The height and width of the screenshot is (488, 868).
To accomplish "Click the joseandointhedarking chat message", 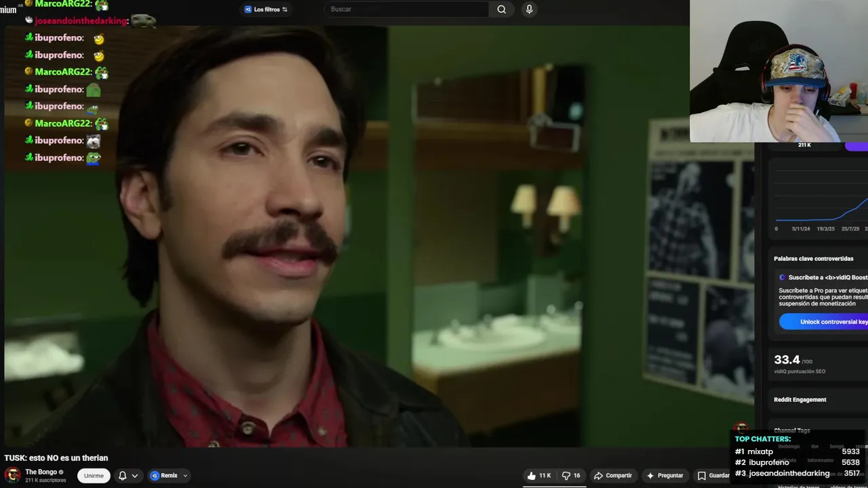I will [90, 21].
